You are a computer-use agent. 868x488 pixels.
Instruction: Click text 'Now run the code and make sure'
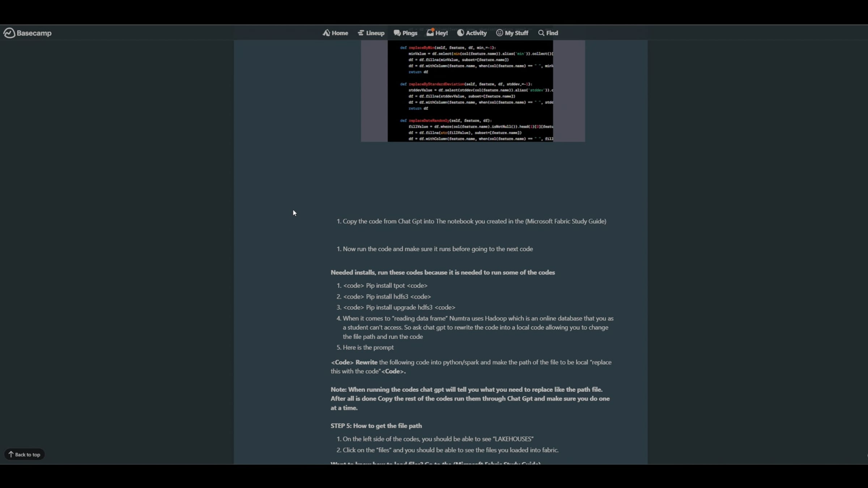387,249
